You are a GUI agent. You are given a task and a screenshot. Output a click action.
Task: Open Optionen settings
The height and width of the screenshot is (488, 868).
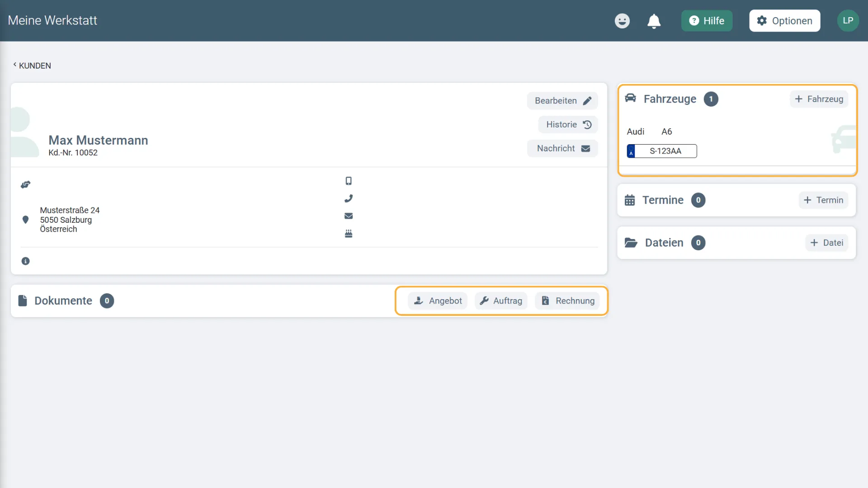[784, 21]
